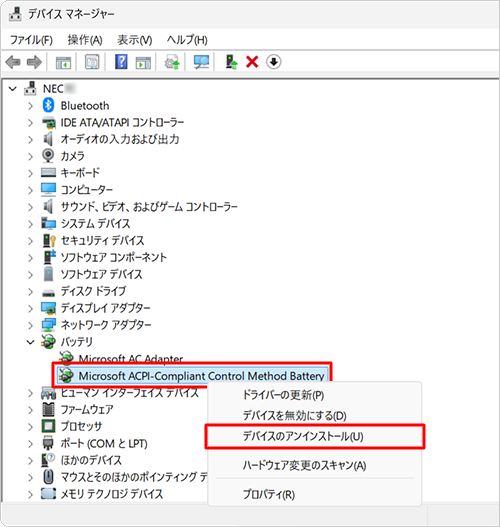The image size is (500, 527).
Task: Select the ディスク ドライブ row label
Action: 93,291
